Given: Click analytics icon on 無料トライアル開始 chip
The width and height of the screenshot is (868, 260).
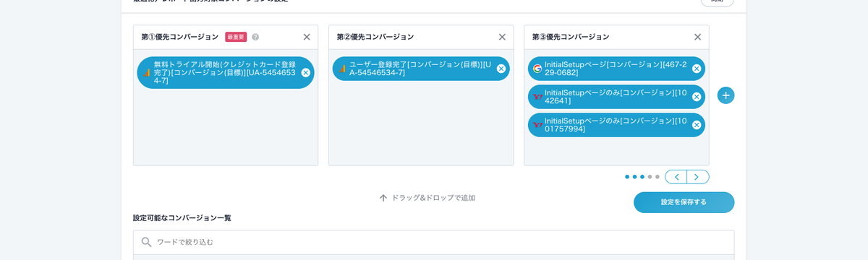Looking at the screenshot, I should point(147,72).
